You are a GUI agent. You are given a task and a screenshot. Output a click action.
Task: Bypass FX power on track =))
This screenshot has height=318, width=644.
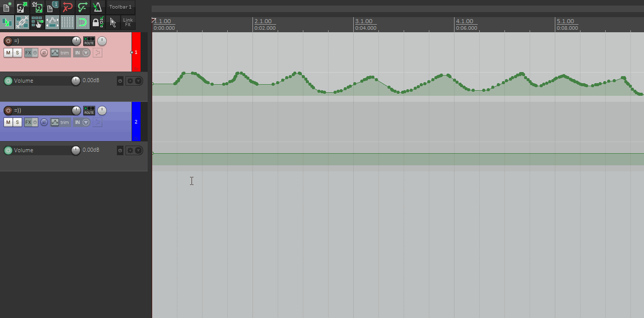tap(35, 122)
